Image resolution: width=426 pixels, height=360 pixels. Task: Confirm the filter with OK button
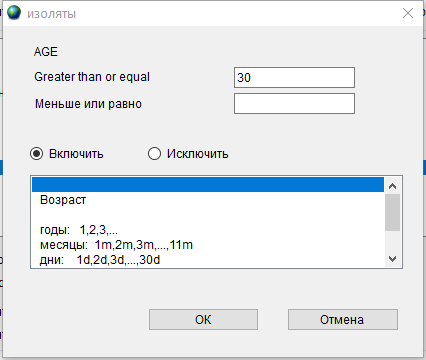(x=203, y=319)
